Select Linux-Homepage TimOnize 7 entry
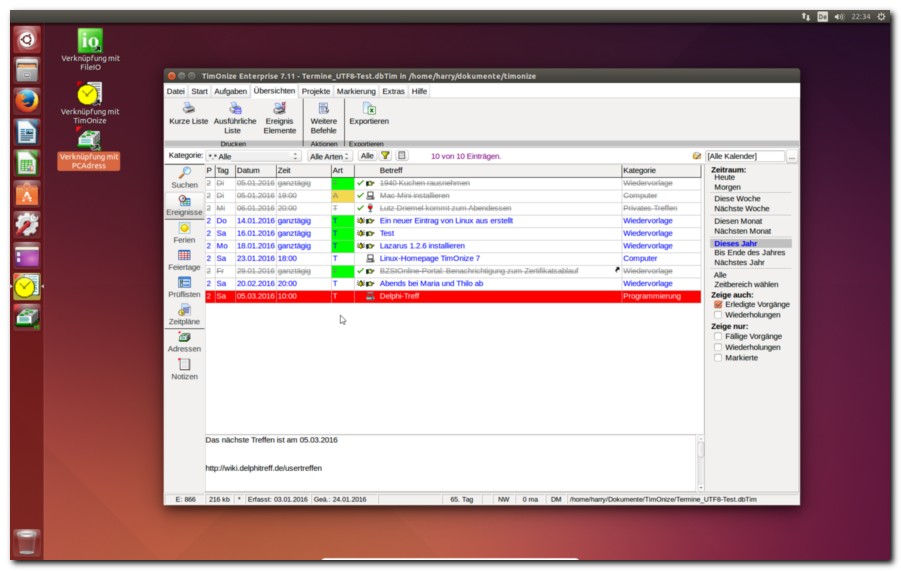The image size is (901, 571). (453, 259)
